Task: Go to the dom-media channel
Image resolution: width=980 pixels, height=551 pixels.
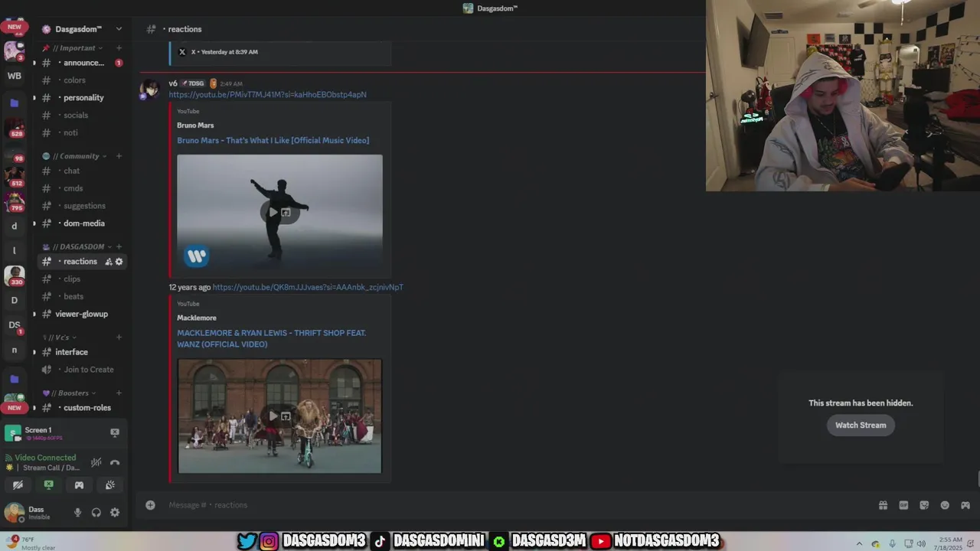Action: click(x=80, y=223)
